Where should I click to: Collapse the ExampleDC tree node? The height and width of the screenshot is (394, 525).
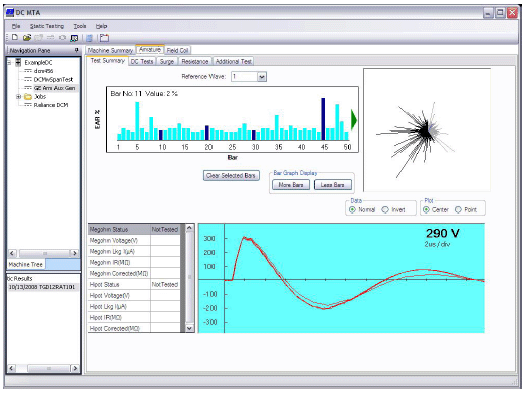pyautogui.click(x=10, y=63)
